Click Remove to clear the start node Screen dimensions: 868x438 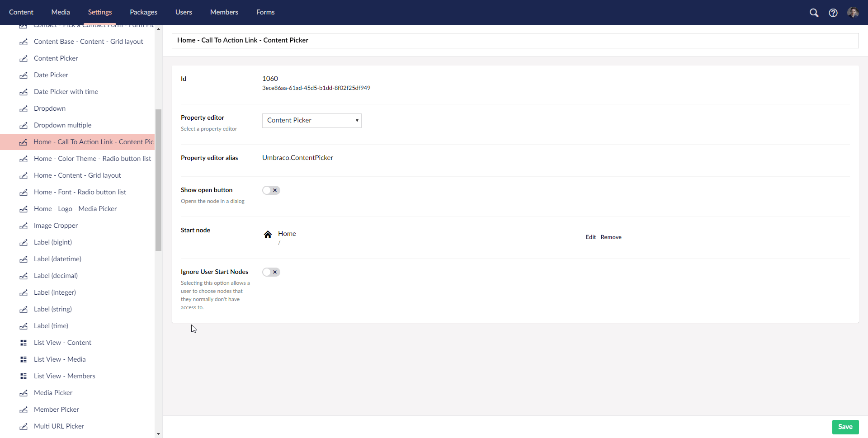(x=611, y=237)
